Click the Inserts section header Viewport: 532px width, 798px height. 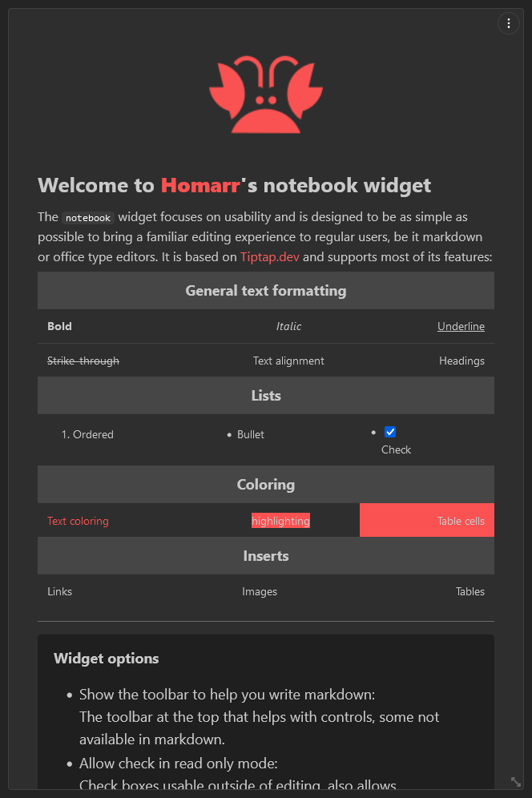(266, 556)
